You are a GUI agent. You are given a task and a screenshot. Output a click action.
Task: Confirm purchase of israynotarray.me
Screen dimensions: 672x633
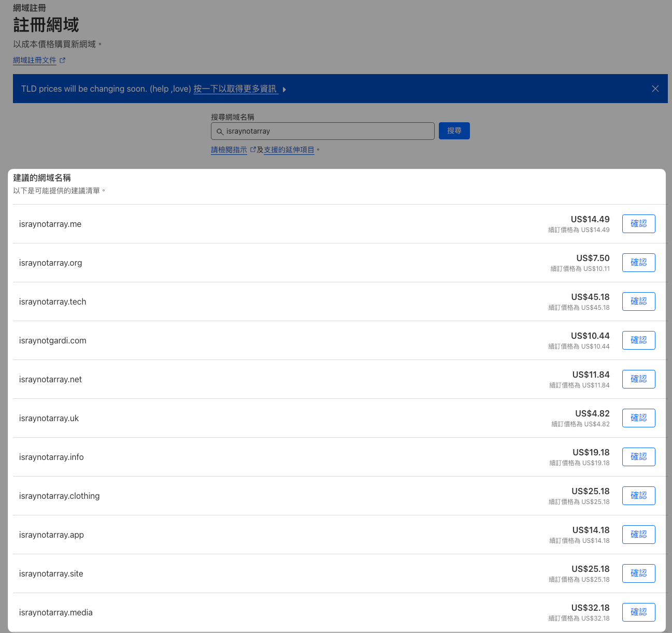coord(638,224)
